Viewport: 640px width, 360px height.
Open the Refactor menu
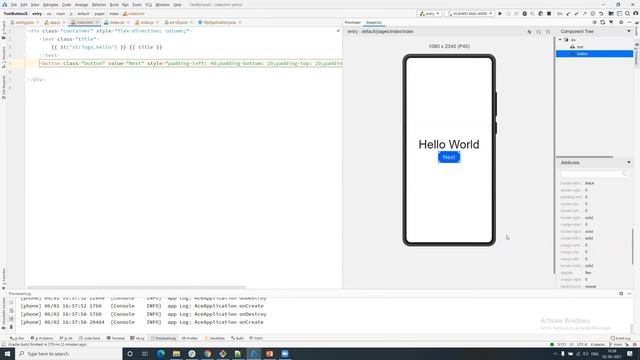click(x=99, y=4)
